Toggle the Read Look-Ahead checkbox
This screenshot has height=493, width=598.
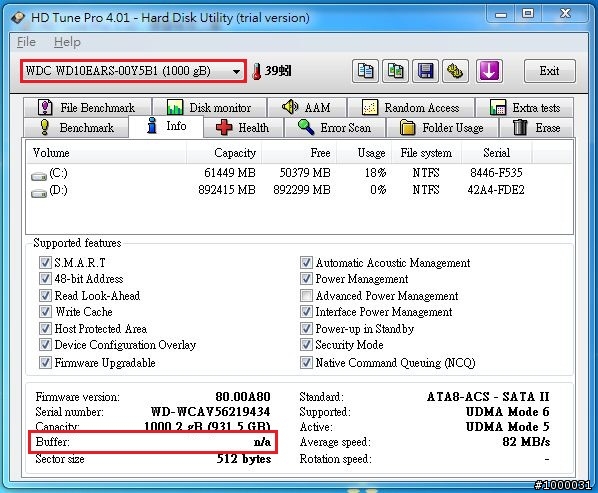pyautogui.click(x=45, y=295)
